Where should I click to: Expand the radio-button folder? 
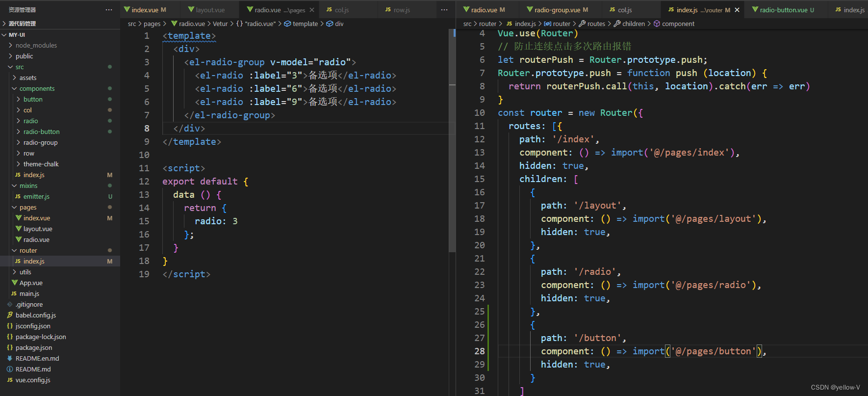19,132
